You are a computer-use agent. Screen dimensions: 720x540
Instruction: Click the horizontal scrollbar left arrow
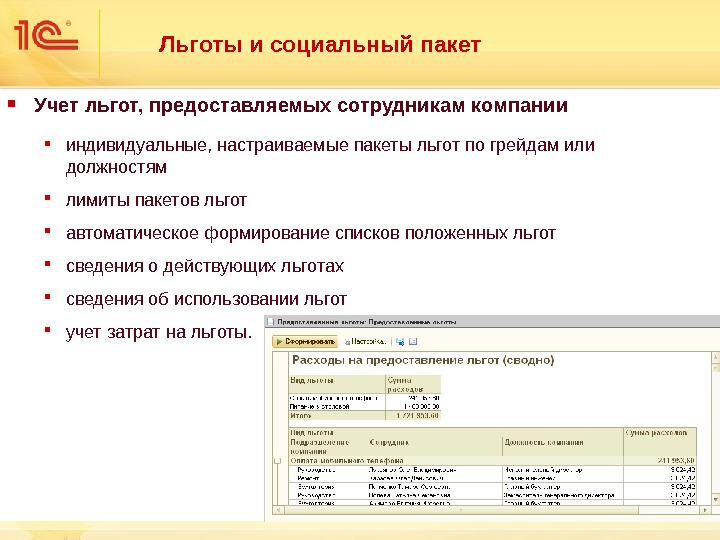click(277, 510)
